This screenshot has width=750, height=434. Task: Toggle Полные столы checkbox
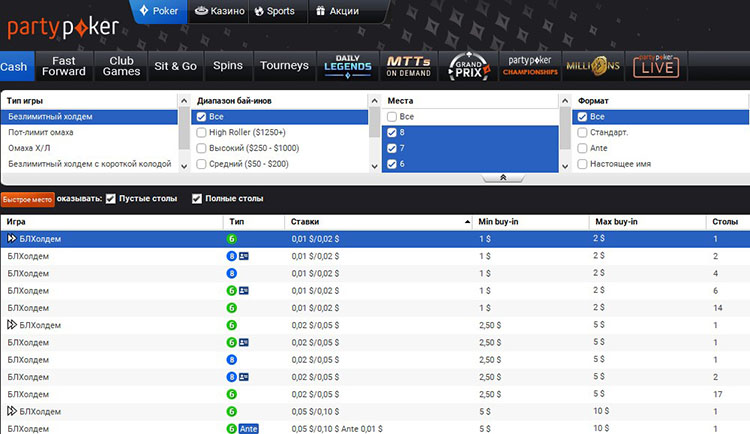(x=197, y=199)
